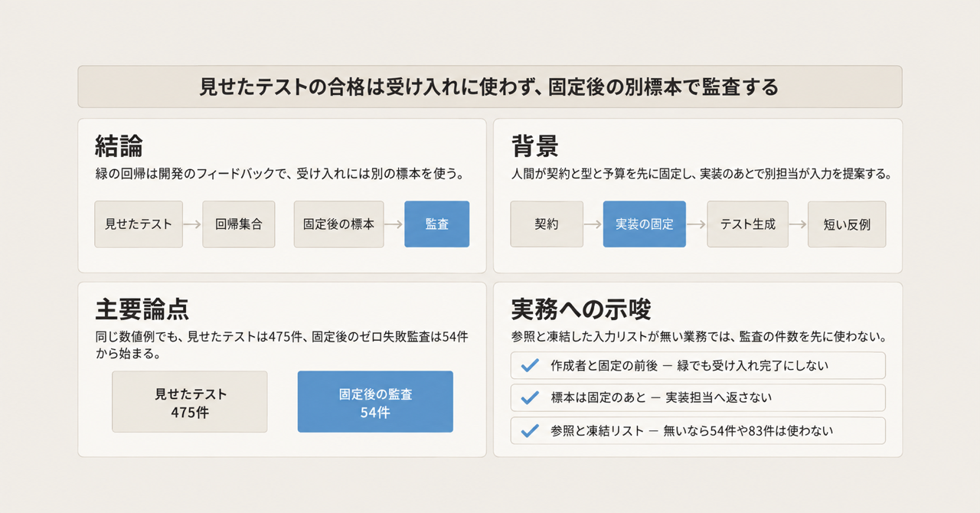Toggle checkmark beside 参照と凍結リスト
Screen dimensions: 980x513
pyautogui.click(x=528, y=431)
